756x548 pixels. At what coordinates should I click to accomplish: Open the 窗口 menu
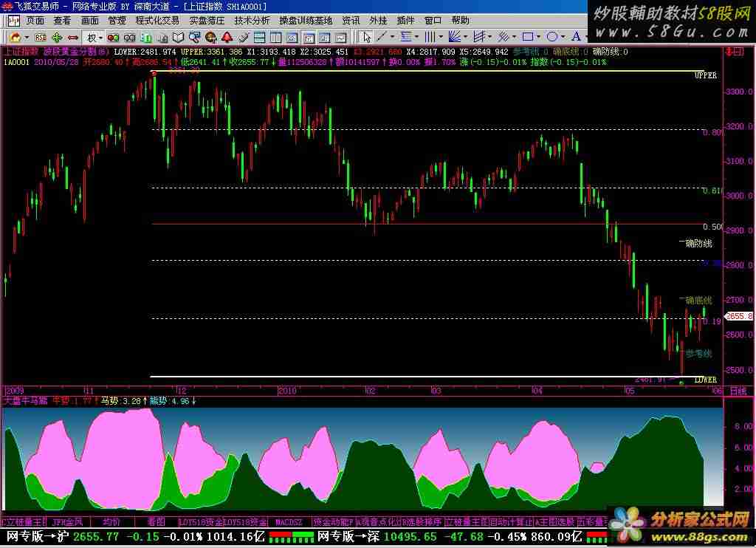coord(433,20)
